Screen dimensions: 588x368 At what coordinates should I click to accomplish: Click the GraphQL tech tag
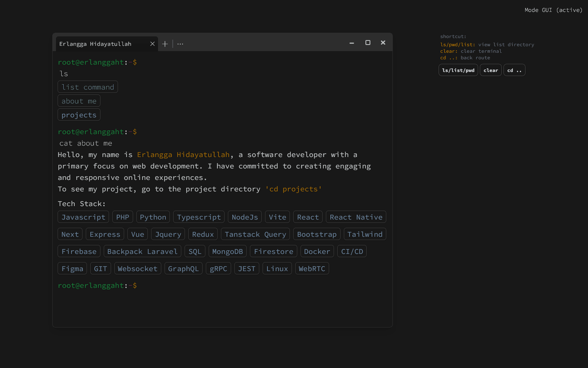click(183, 269)
